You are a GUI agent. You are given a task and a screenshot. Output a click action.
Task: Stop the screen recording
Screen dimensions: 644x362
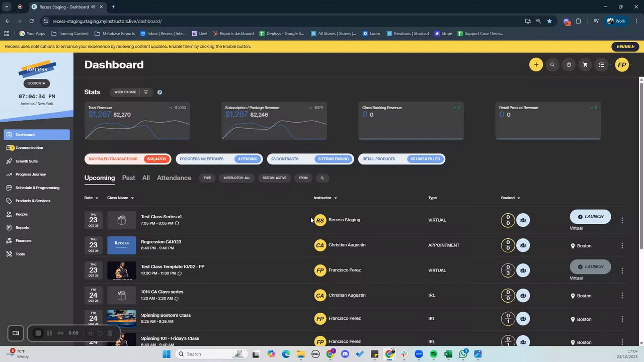click(38, 333)
